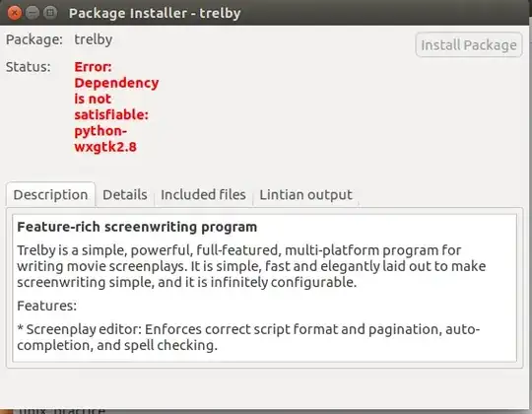Screen dimensions: 532x414
Task: View the Lintian output tab
Action: pos(305,195)
